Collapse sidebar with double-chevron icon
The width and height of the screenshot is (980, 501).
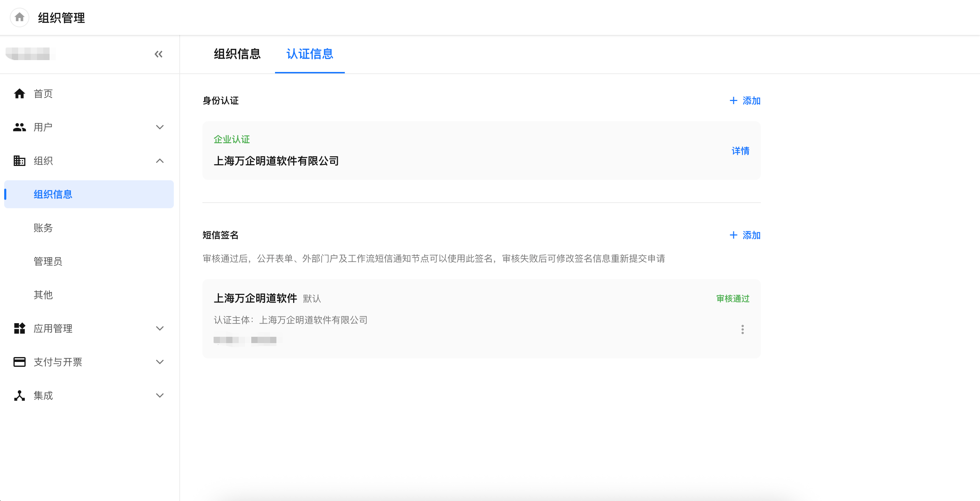[x=158, y=54]
